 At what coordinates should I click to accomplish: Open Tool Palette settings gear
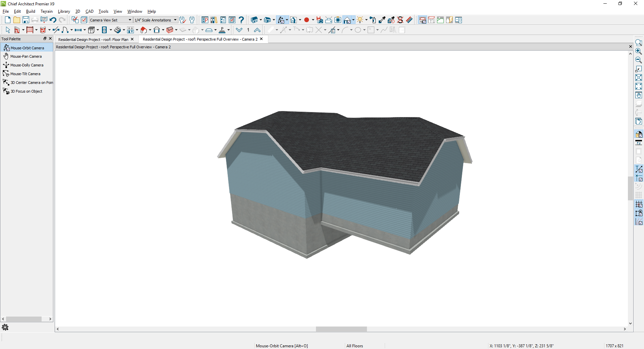point(5,327)
